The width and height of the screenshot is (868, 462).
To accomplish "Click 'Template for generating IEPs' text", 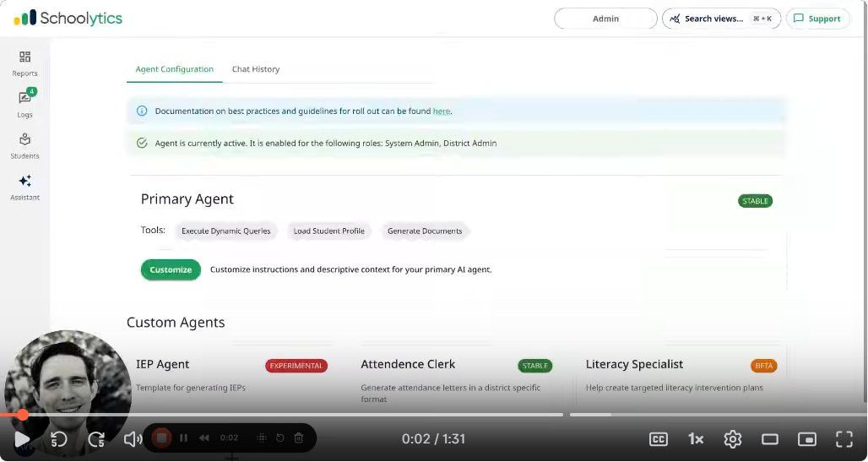I will pyautogui.click(x=191, y=388).
